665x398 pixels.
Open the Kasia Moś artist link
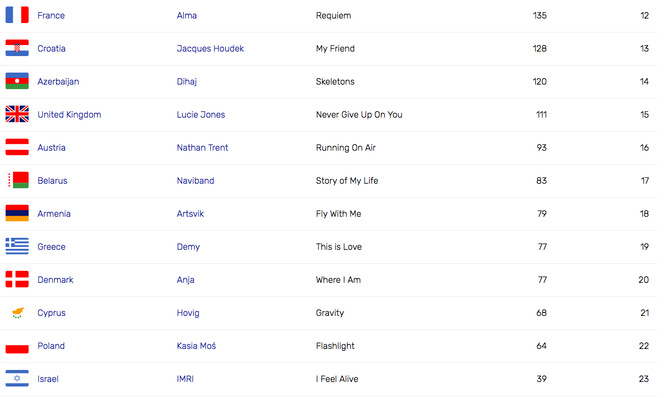(x=196, y=346)
